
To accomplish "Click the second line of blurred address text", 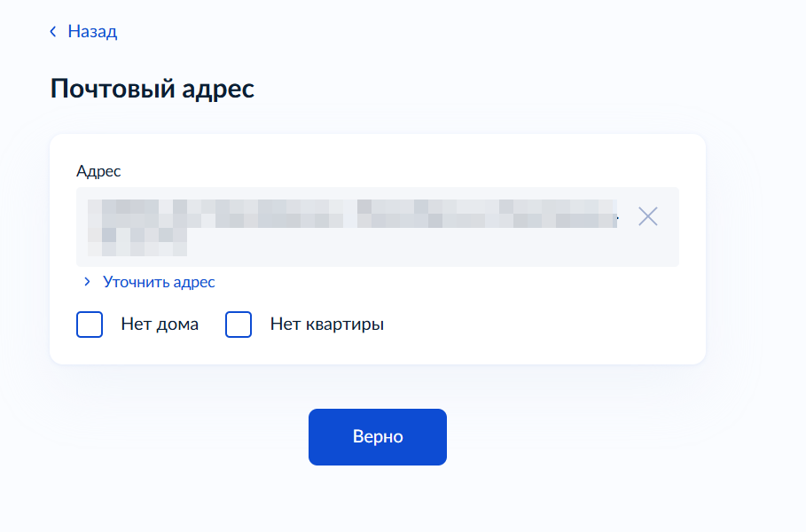I will pyautogui.click(x=137, y=236).
